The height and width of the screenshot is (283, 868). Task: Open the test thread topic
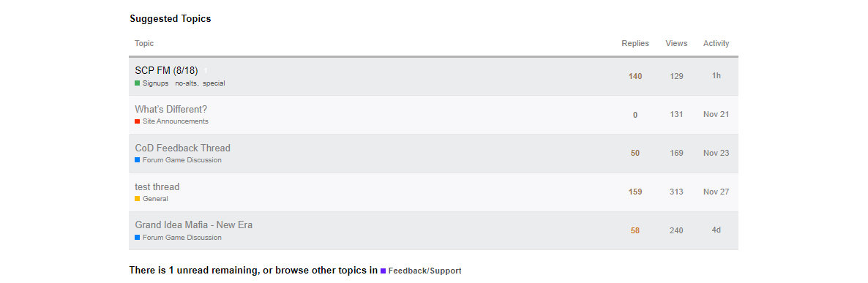(x=157, y=186)
